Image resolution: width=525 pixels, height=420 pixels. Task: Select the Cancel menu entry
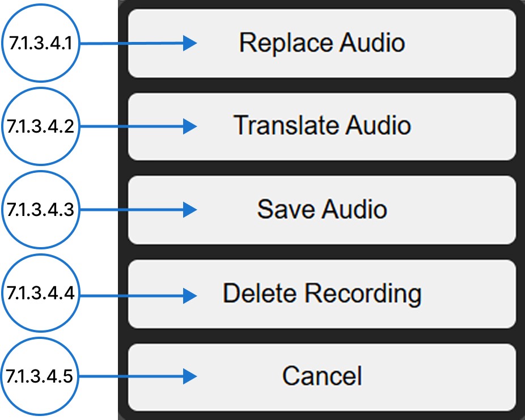click(322, 375)
